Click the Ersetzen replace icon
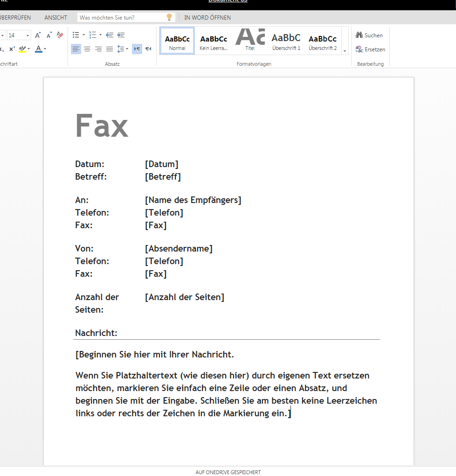This screenshot has height=476, width=456. pyautogui.click(x=359, y=49)
